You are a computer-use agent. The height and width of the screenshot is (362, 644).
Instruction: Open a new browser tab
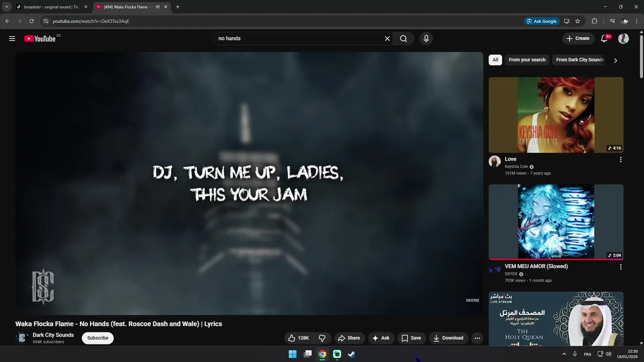point(178,7)
